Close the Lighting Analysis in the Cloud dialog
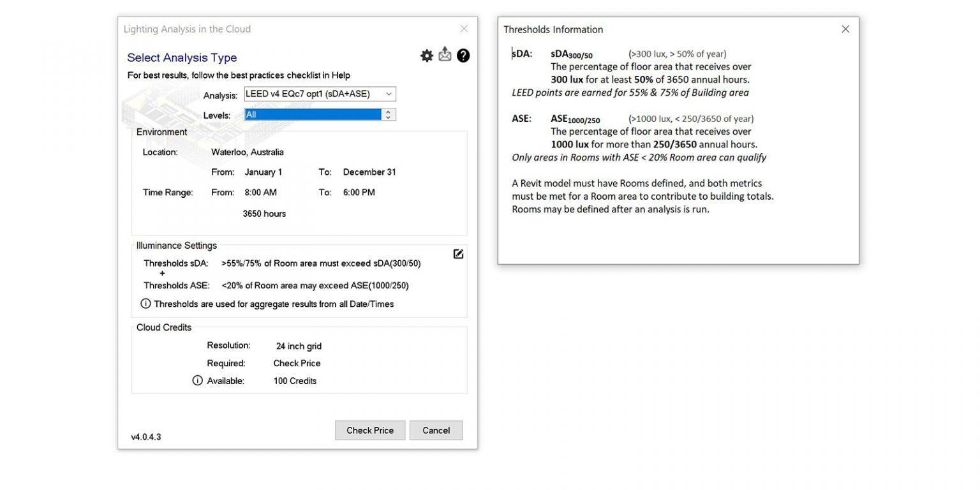Screen dimensions: 980x490 click(464, 29)
